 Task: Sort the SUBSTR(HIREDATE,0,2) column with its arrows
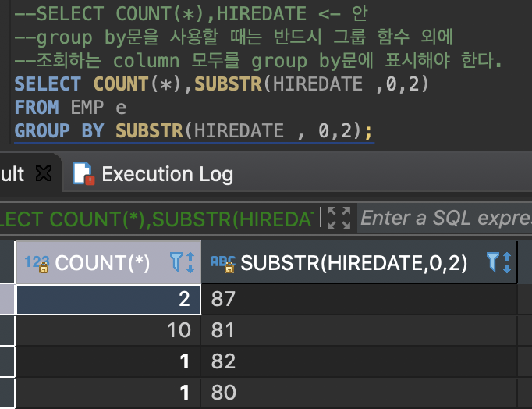click(x=507, y=262)
